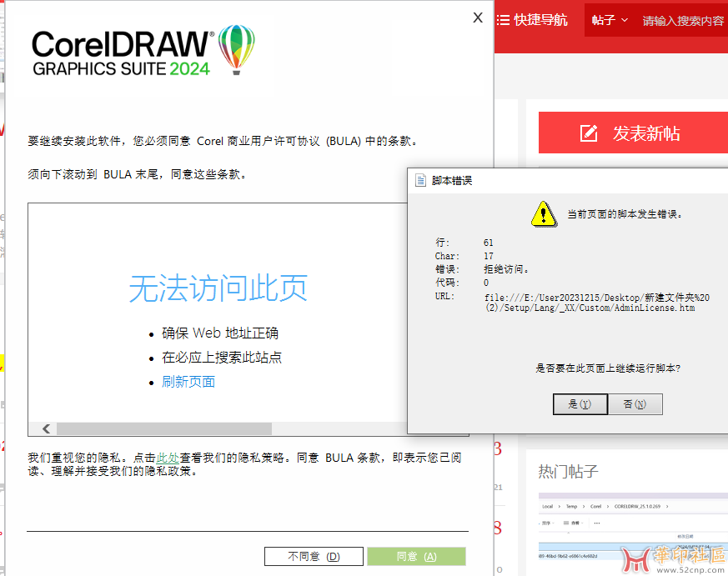Click the left arrow of the horizontal scrollbar
The height and width of the screenshot is (576, 728).
click(47, 428)
